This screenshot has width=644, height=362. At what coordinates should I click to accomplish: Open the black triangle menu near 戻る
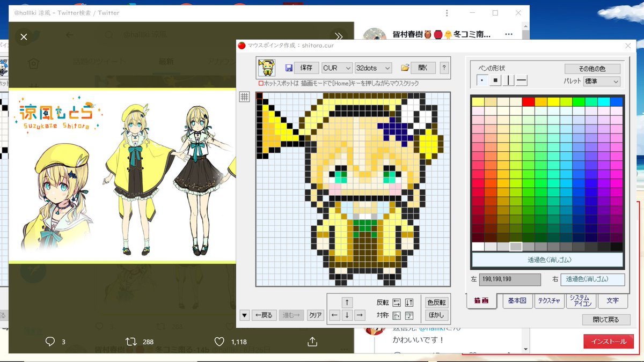[x=244, y=315]
